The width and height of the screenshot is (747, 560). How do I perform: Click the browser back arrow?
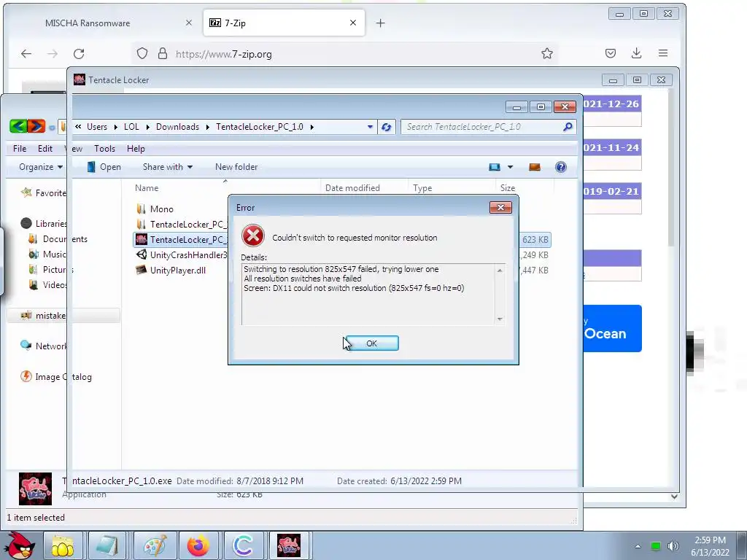pyautogui.click(x=26, y=54)
